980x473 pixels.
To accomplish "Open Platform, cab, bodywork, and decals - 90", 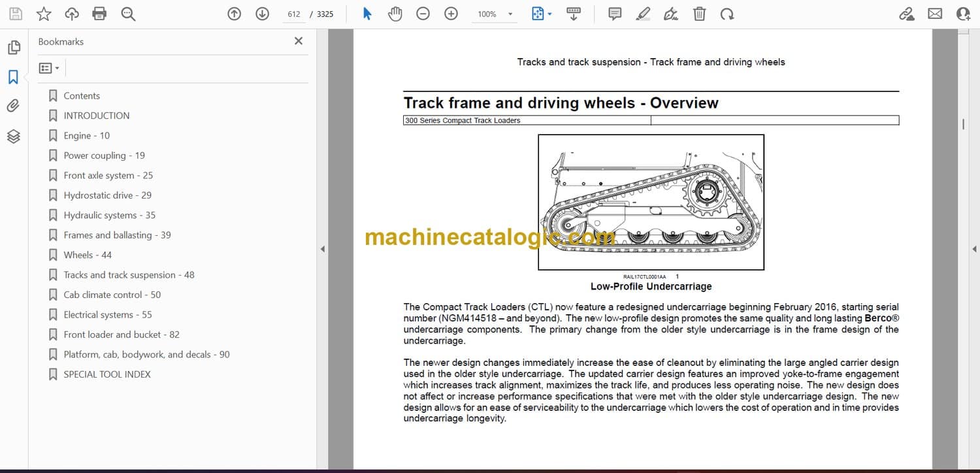I will tap(147, 355).
